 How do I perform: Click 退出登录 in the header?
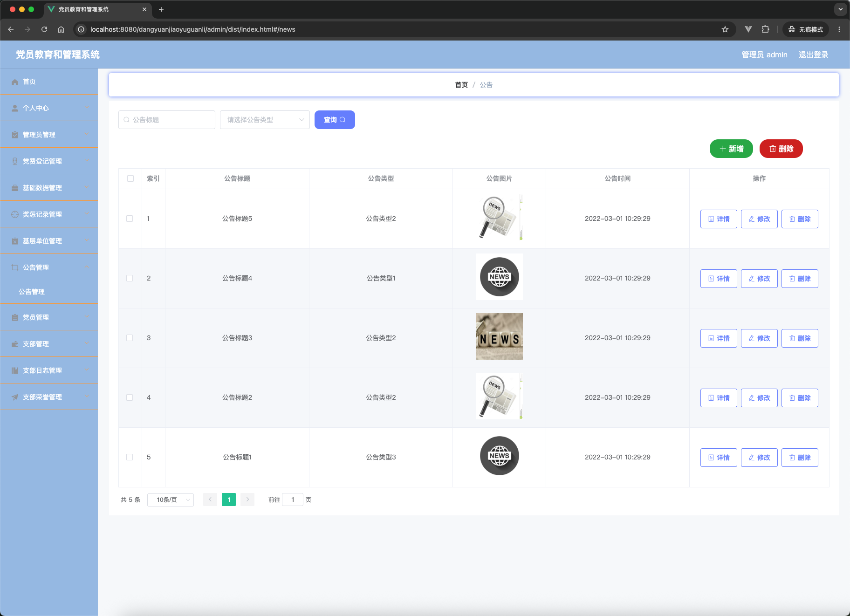point(814,55)
